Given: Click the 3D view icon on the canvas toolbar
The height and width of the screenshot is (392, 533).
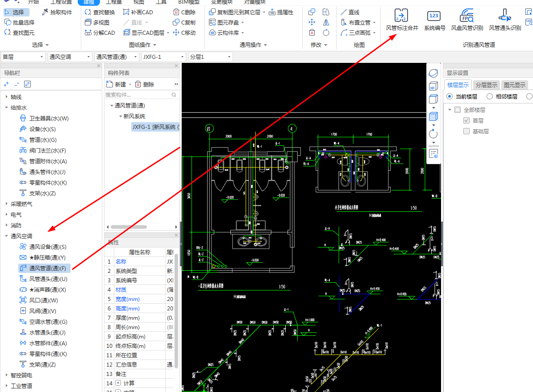Looking at the screenshot, I should (x=433, y=86).
